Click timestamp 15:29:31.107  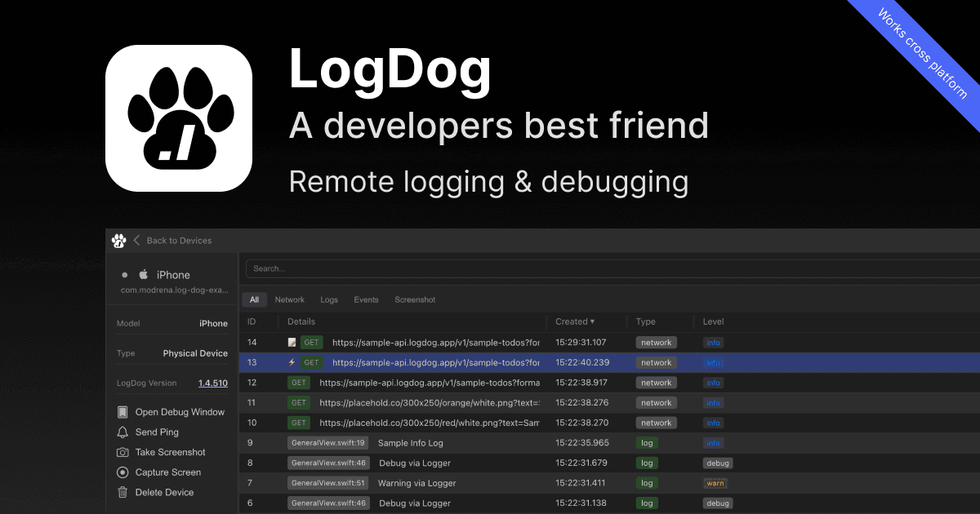(581, 343)
